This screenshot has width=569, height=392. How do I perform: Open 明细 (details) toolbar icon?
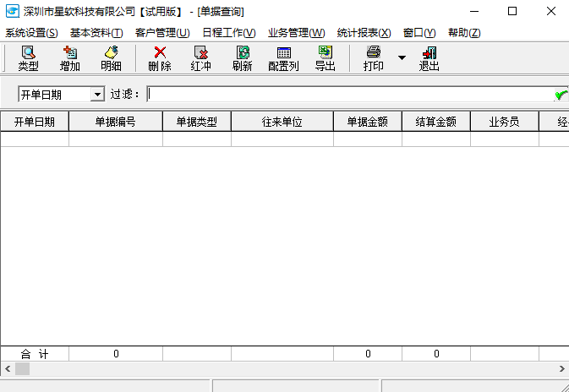[111, 58]
